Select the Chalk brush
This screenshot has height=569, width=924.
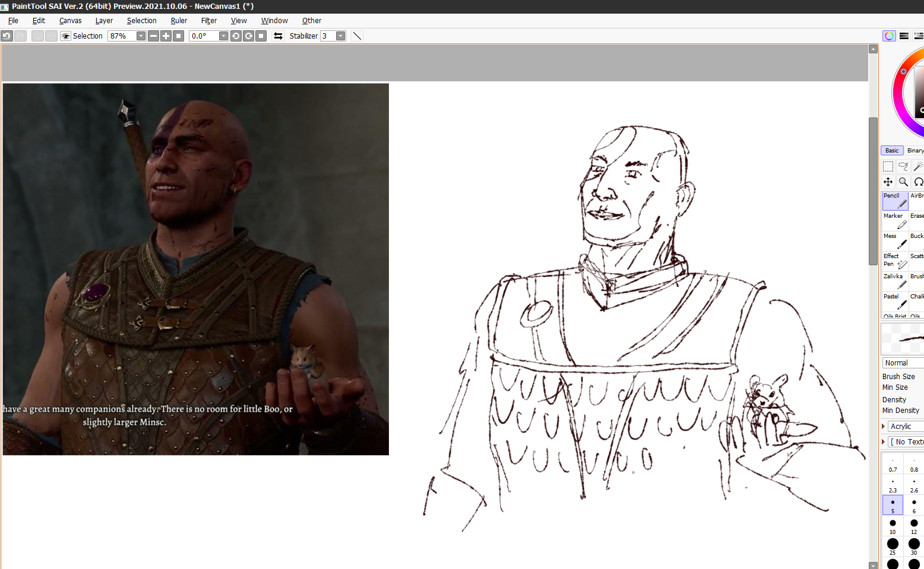(917, 302)
